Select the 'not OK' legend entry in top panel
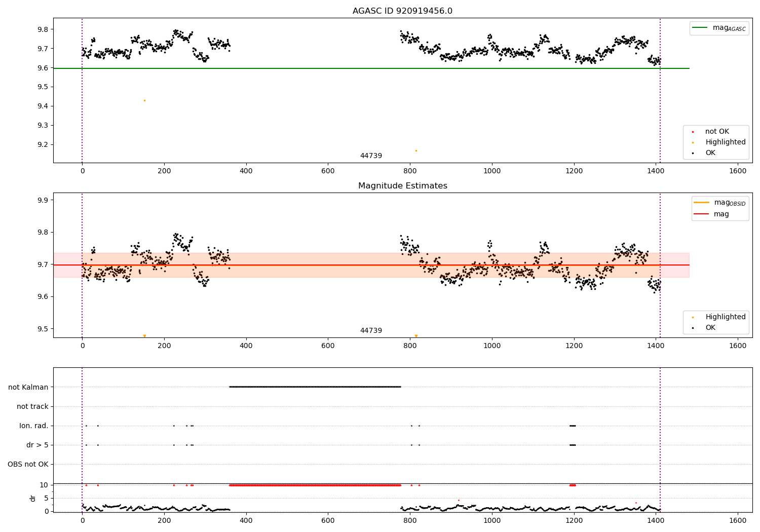Viewport: 760px width, 532px height. pos(710,132)
